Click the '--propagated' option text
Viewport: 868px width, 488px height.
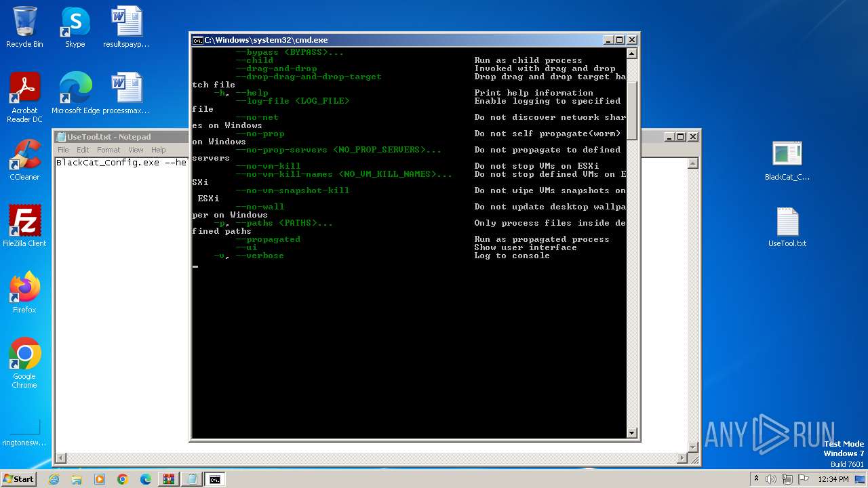point(268,239)
